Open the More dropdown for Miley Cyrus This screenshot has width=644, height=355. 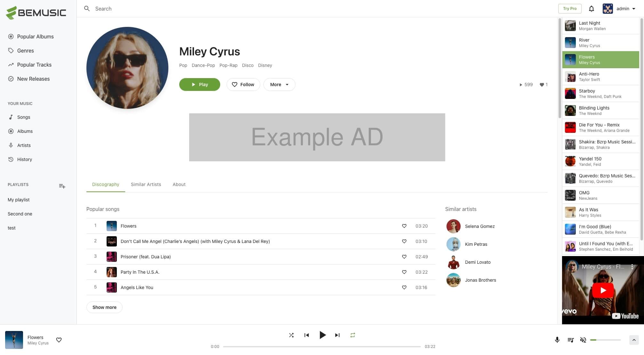[x=279, y=85]
